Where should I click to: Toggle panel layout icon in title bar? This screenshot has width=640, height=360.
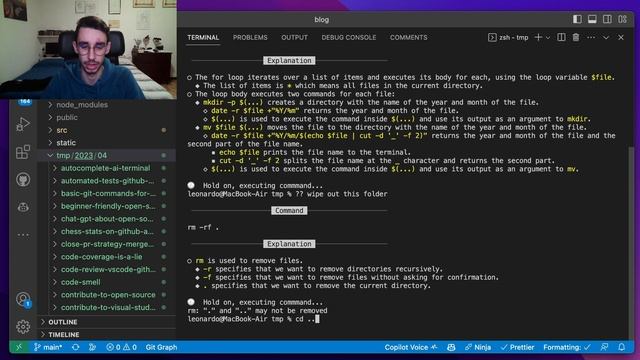pyautogui.click(x=592, y=19)
